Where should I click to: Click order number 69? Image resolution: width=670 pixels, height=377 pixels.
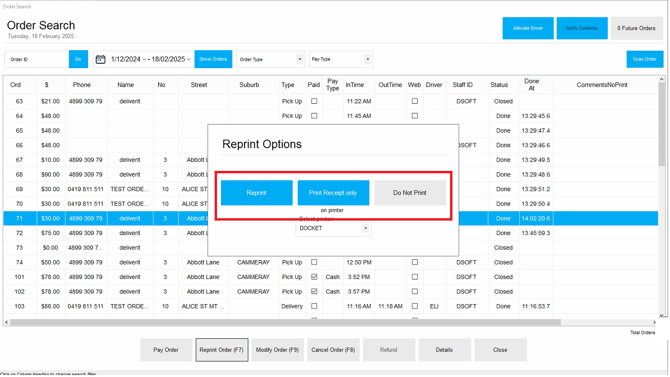19,189
